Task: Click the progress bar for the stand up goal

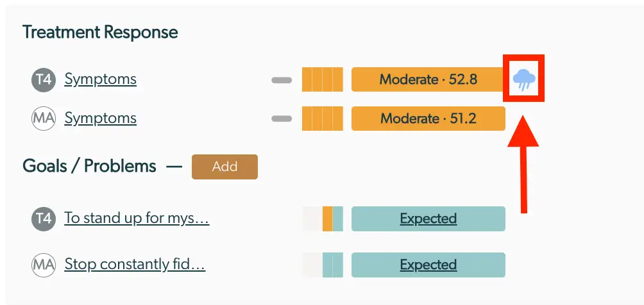Action: [323, 218]
